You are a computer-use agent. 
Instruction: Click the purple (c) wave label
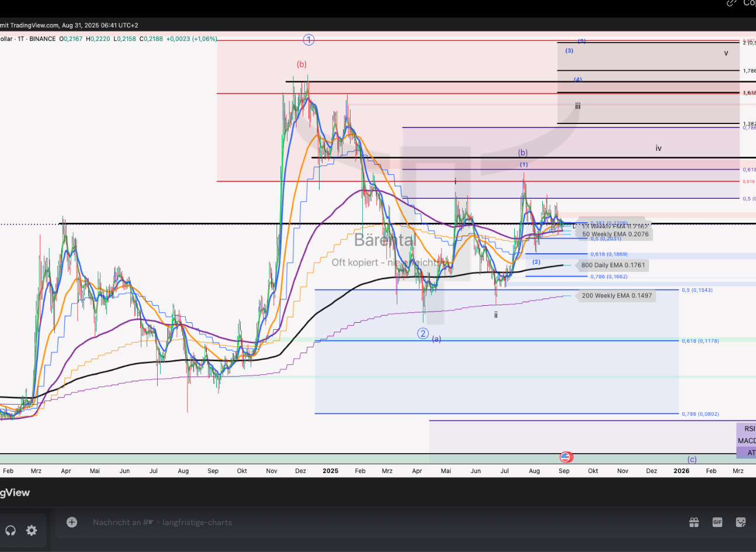coord(692,459)
